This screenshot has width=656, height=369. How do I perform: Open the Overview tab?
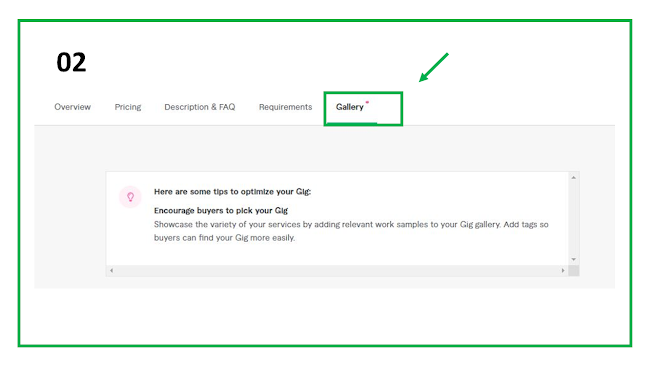point(72,107)
